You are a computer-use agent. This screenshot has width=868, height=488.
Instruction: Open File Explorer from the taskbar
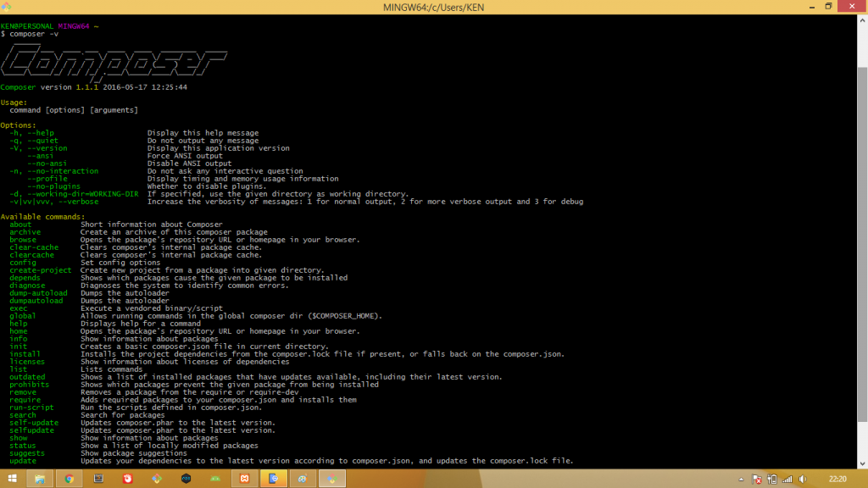[x=40, y=479]
